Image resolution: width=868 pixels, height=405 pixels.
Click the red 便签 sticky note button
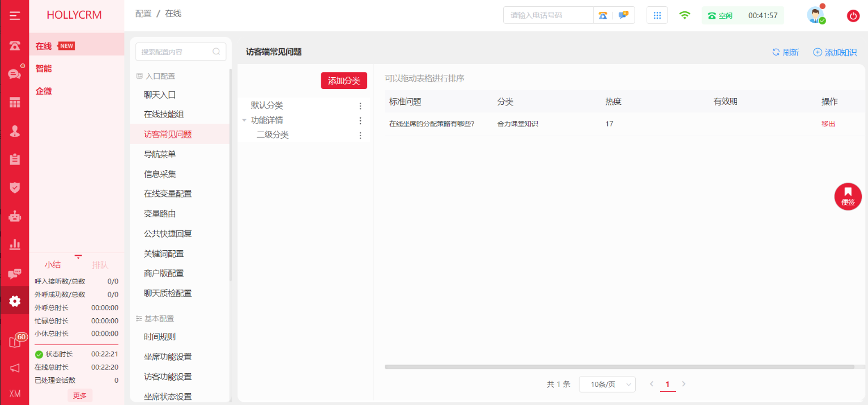tap(848, 196)
